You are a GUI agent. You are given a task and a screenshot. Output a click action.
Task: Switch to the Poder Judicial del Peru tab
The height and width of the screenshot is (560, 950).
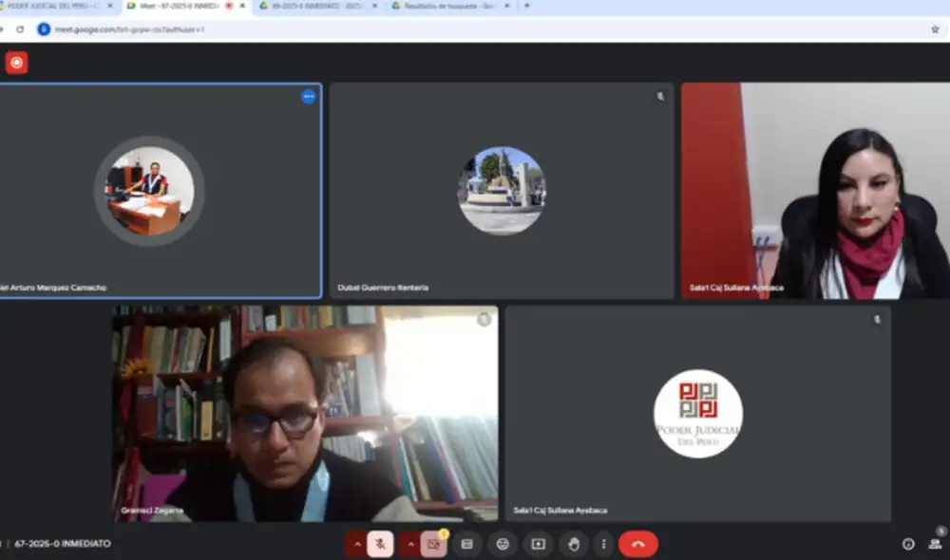click(52, 6)
